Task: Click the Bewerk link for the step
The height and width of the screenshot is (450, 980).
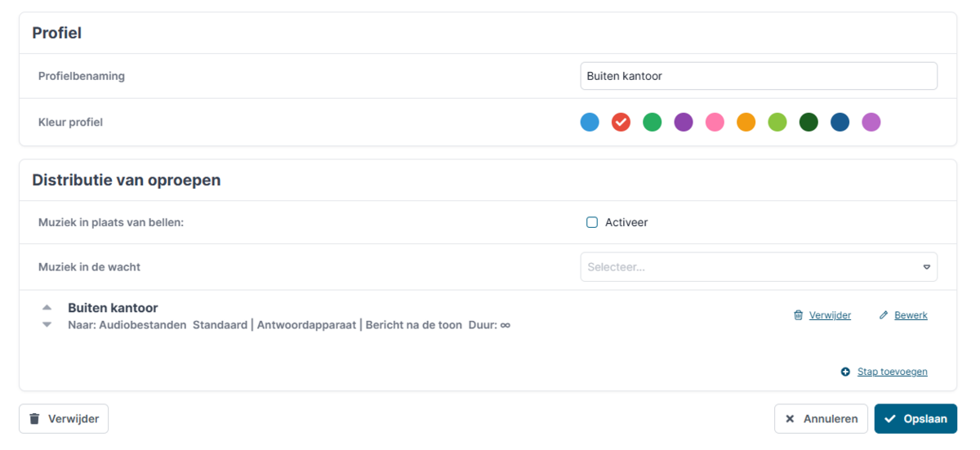Action: (x=911, y=315)
